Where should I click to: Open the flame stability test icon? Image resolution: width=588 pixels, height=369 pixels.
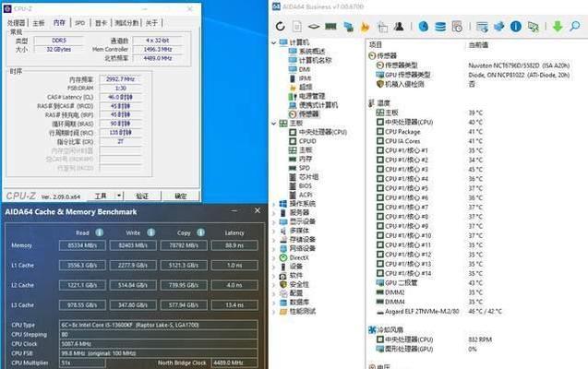(x=365, y=26)
